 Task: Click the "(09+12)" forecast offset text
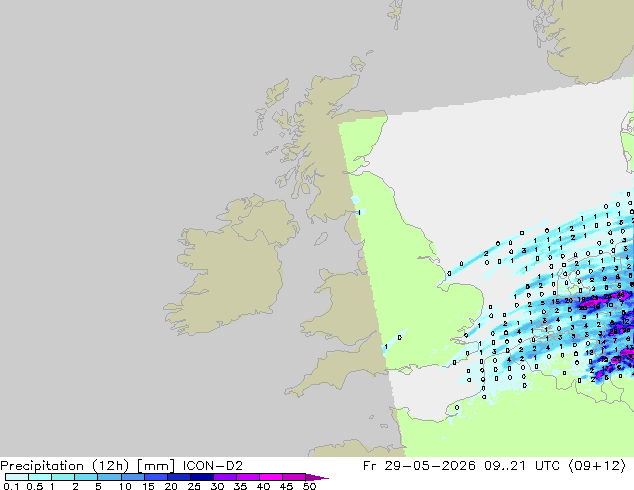tap(597, 466)
